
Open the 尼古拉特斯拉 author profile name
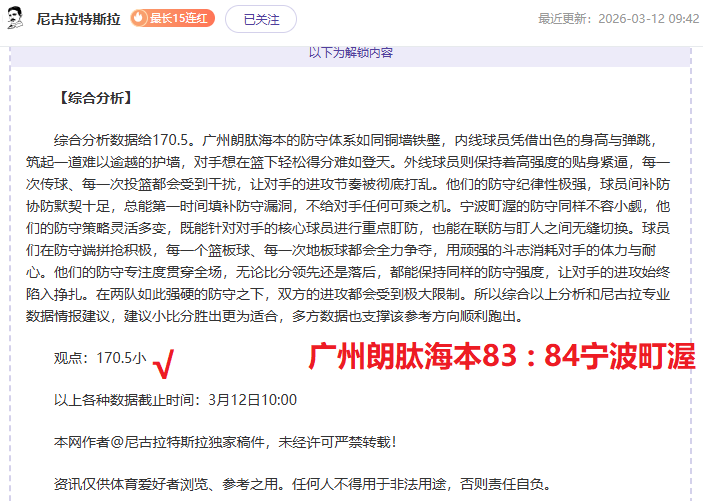pos(77,18)
